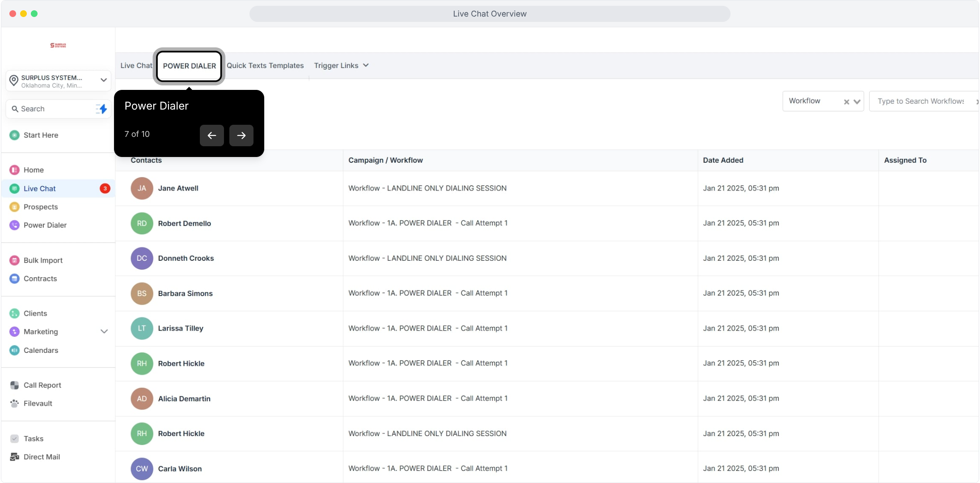980x483 pixels.
Task: Go to Bulk Import in sidebar
Action: point(43,260)
